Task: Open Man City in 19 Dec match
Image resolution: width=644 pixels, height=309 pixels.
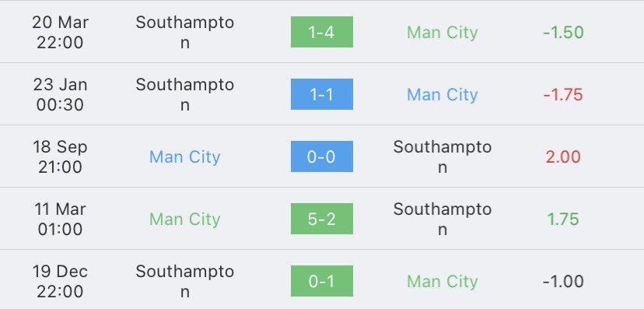Action: (443, 282)
